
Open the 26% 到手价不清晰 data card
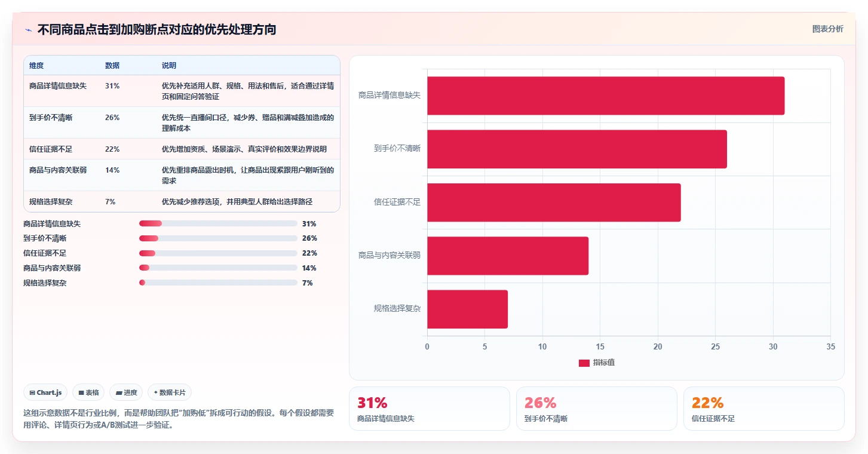pyautogui.click(x=596, y=409)
